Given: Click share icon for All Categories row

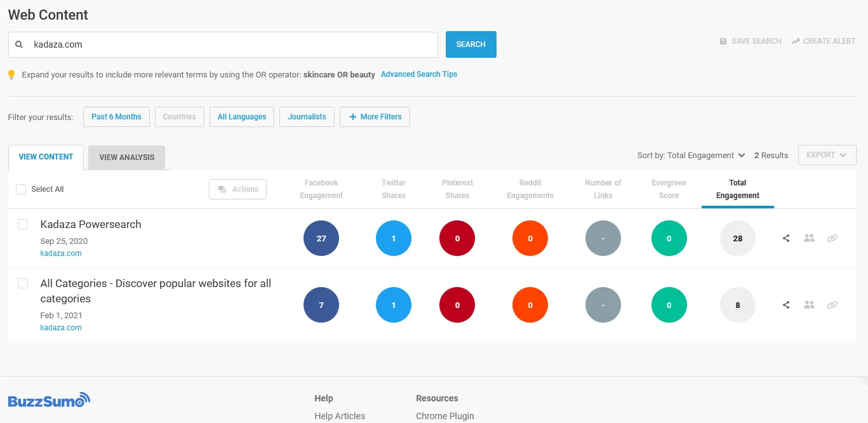Looking at the screenshot, I should 786,305.
